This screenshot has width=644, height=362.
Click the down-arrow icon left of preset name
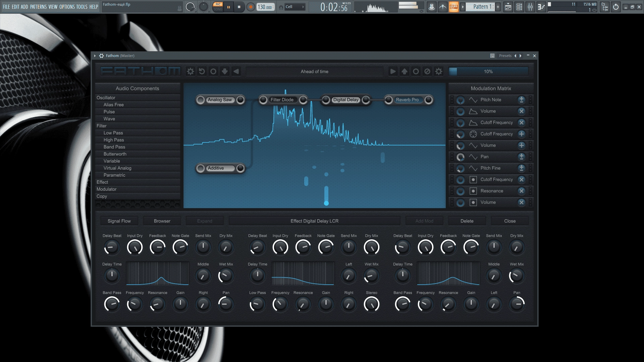[x=225, y=71]
